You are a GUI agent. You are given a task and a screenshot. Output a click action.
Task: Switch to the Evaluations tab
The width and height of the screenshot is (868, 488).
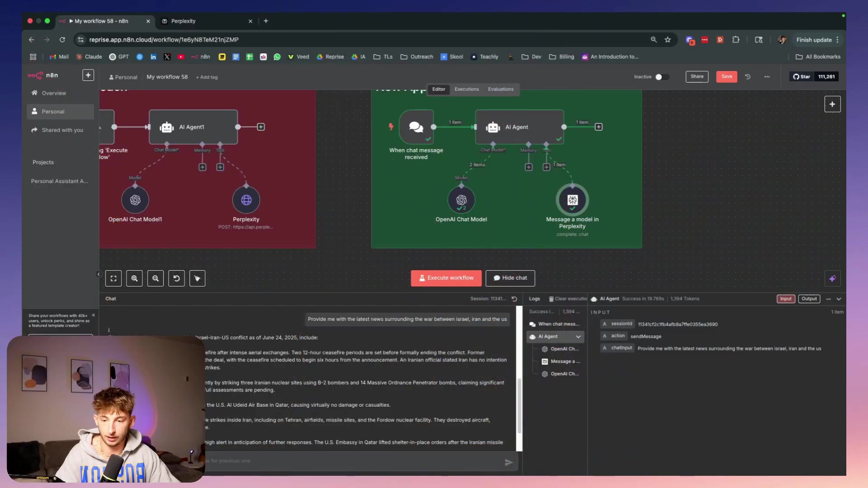500,89
